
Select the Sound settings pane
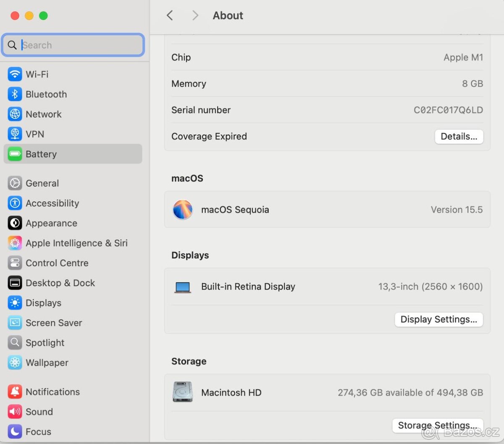click(39, 412)
